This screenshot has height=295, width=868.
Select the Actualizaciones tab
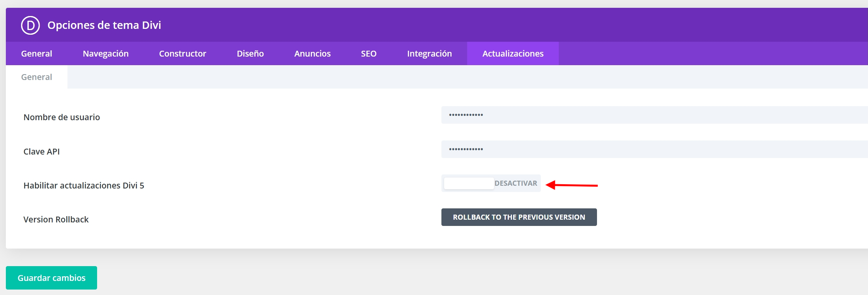(x=513, y=54)
